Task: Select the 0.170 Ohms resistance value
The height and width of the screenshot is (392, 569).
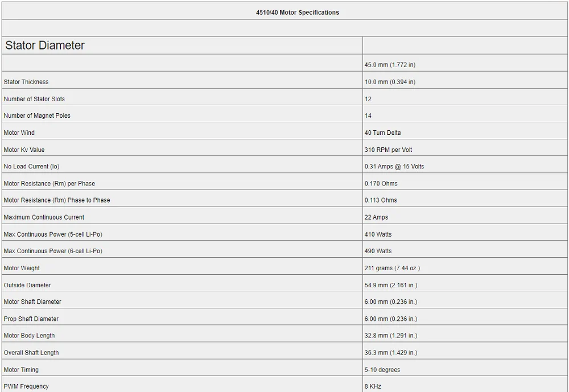Action: pos(381,184)
